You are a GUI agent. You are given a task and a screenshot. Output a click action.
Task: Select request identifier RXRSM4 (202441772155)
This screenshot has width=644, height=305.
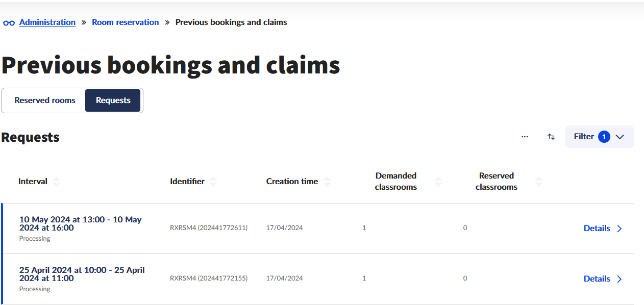209,278
